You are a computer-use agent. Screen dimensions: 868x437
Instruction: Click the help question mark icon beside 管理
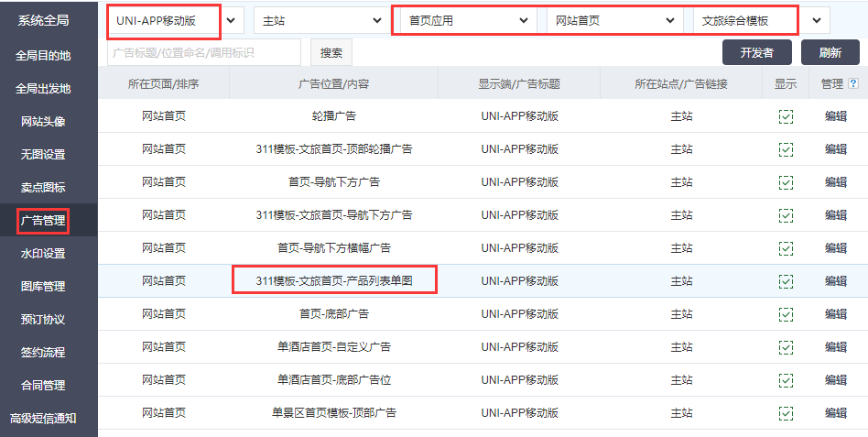point(853,83)
